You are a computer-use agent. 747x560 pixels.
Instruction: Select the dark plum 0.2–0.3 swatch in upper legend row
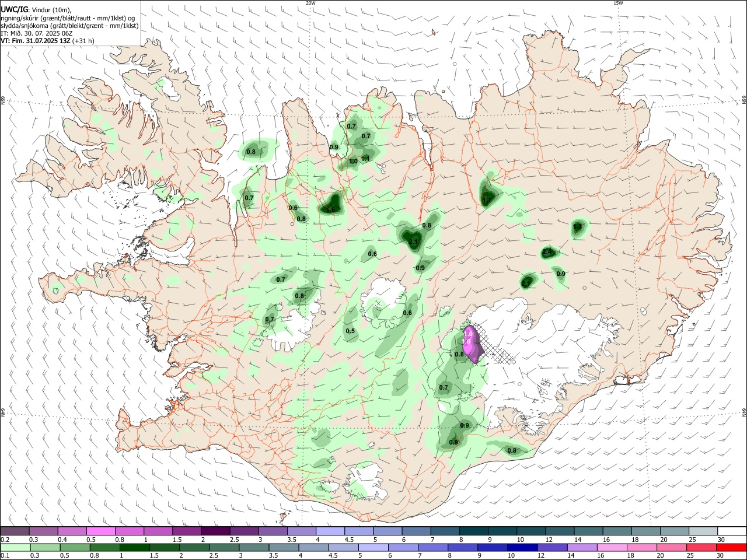pos(15,531)
